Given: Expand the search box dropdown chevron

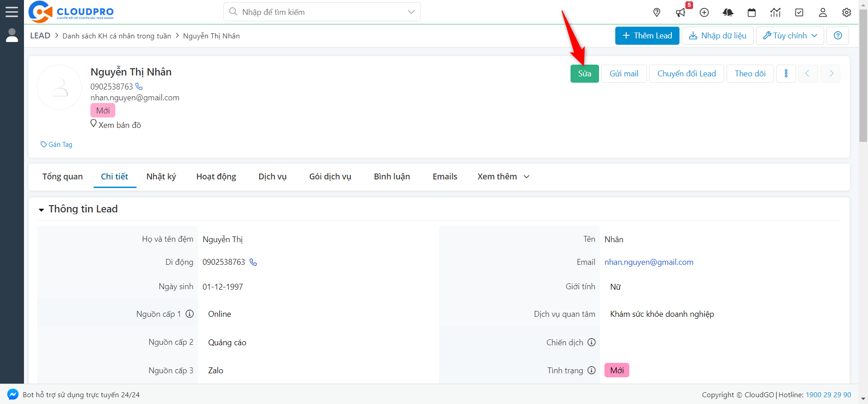Looking at the screenshot, I should [411, 12].
